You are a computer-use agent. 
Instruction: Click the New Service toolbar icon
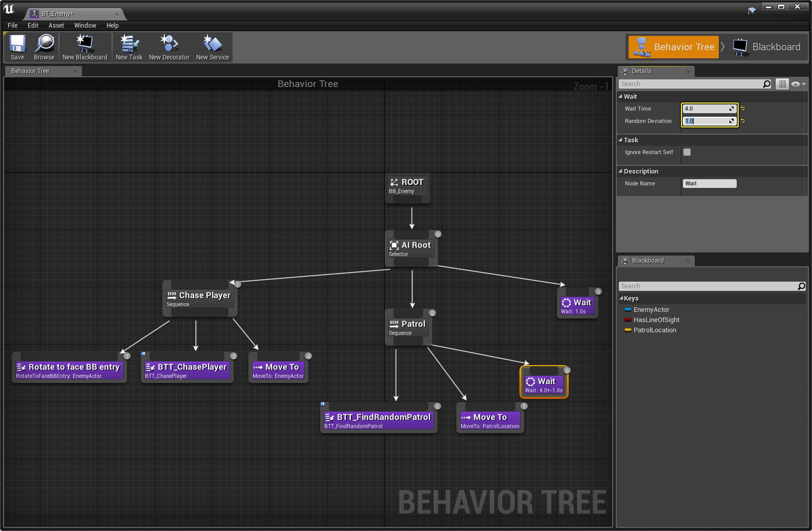click(x=212, y=47)
